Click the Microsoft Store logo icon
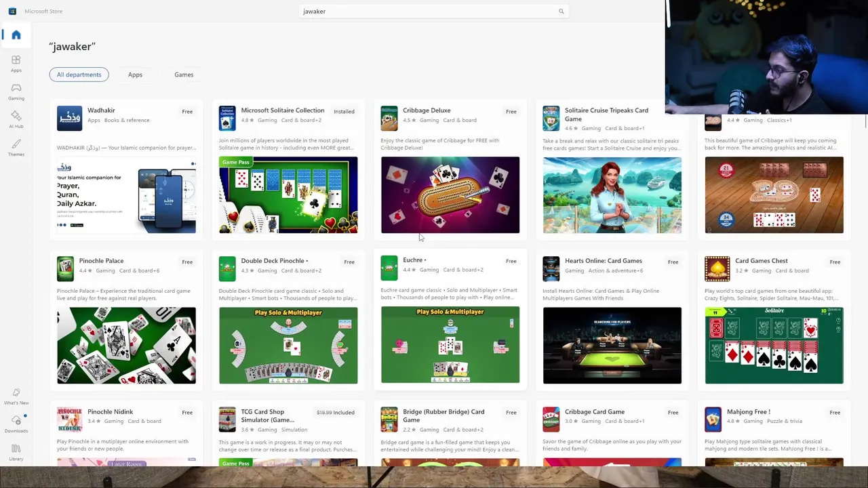868x488 pixels. click(12, 11)
